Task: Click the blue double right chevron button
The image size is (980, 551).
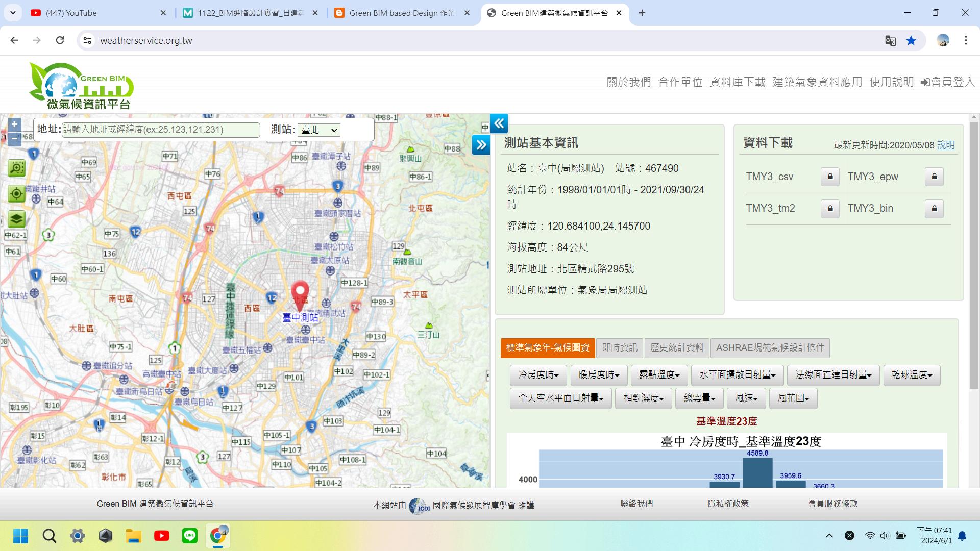Action: [x=481, y=145]
